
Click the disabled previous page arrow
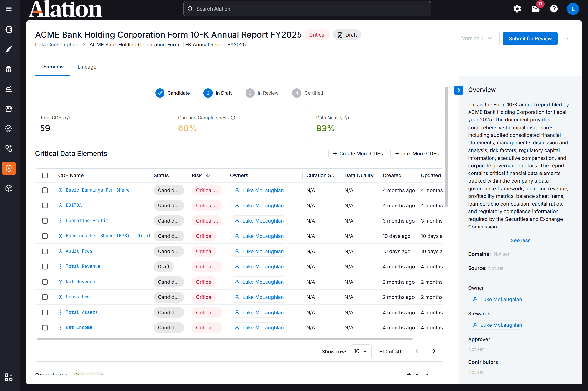pyautogui.click(x=417, y=351)
